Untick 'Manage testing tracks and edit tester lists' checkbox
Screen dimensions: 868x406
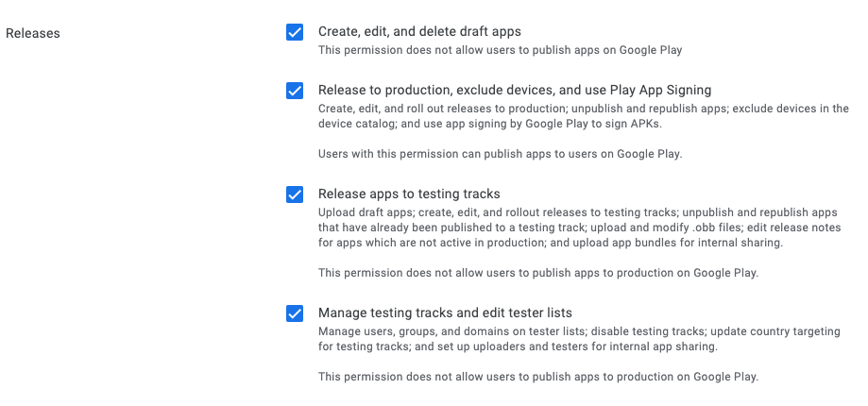click(295, 313)
